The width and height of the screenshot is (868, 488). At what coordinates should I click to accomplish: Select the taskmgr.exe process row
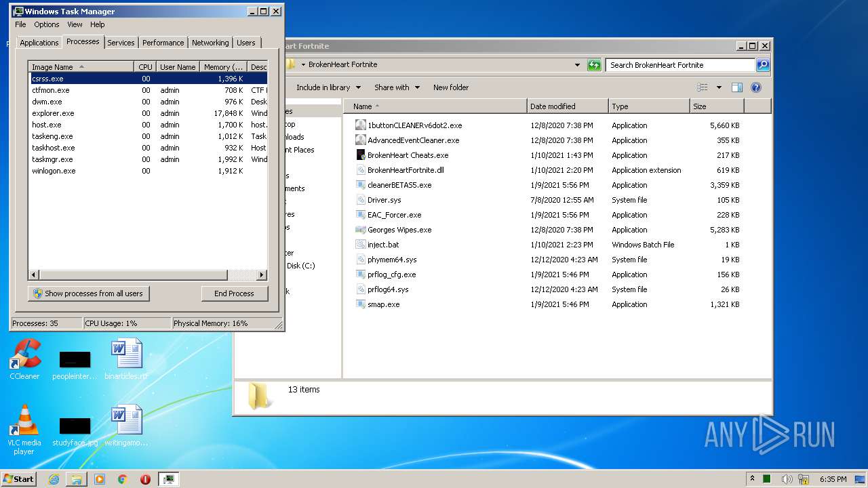tap(148, 159)
